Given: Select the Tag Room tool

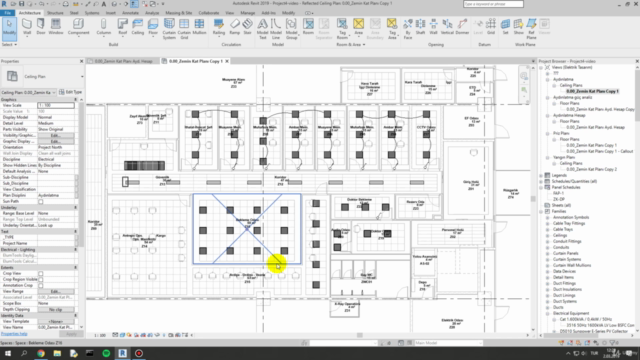Looking at the screenshot, I should point(342,29).
